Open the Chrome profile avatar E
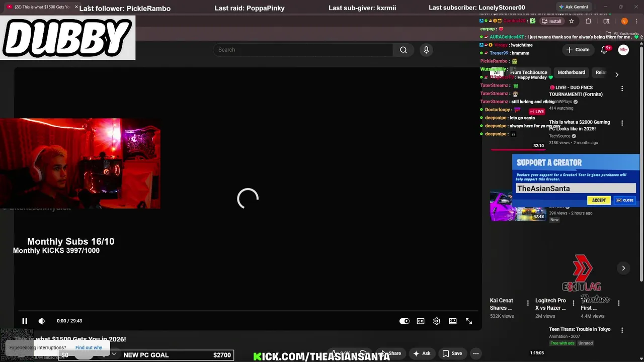Image resolution: width=644 pixels, height=362 pixels. click(624, 21)
